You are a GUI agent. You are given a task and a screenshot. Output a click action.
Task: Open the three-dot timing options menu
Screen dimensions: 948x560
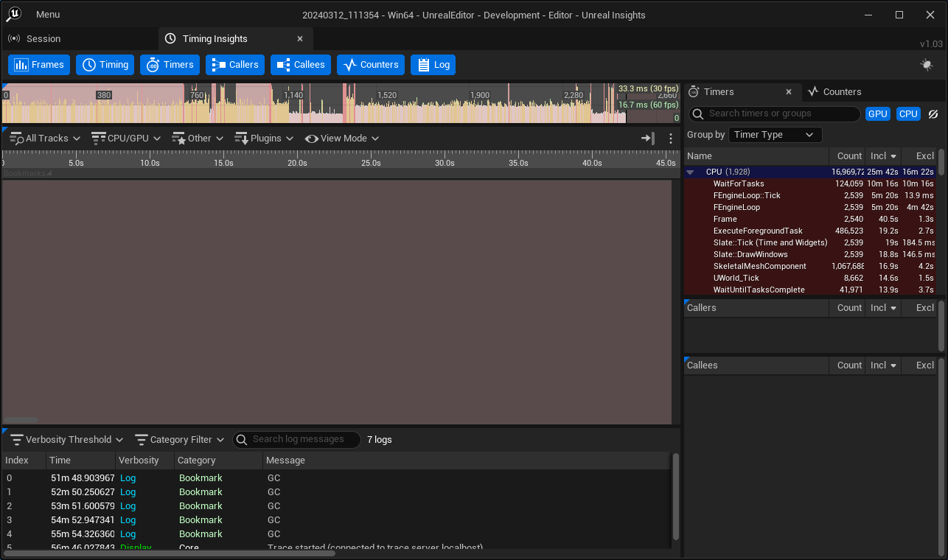coord(670,139)
